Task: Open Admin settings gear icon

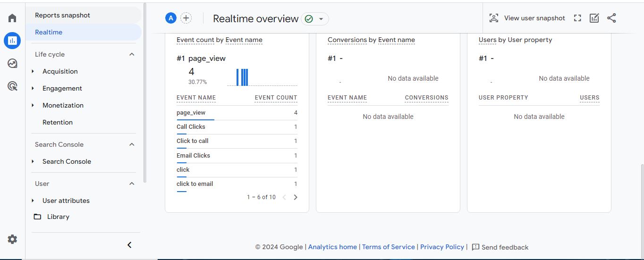Action: point(12,239)
